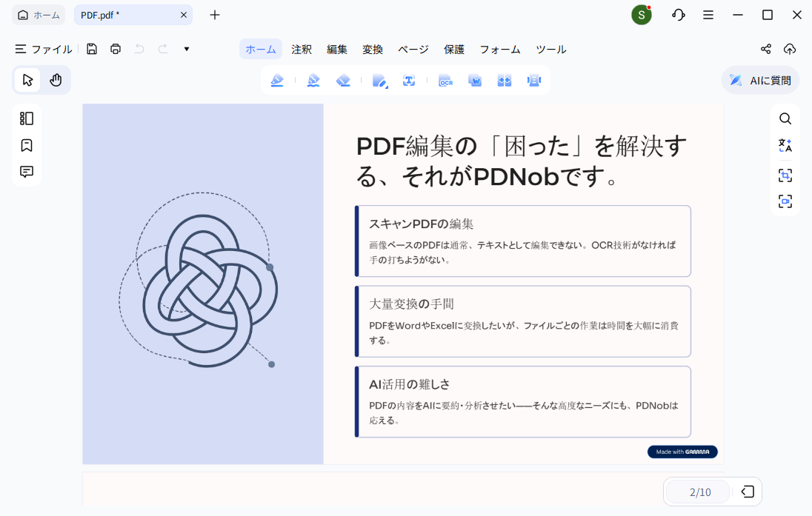This screenshot has width=812, height=516.
Task: Open the bookmarks panel
Action: point(26,145)
